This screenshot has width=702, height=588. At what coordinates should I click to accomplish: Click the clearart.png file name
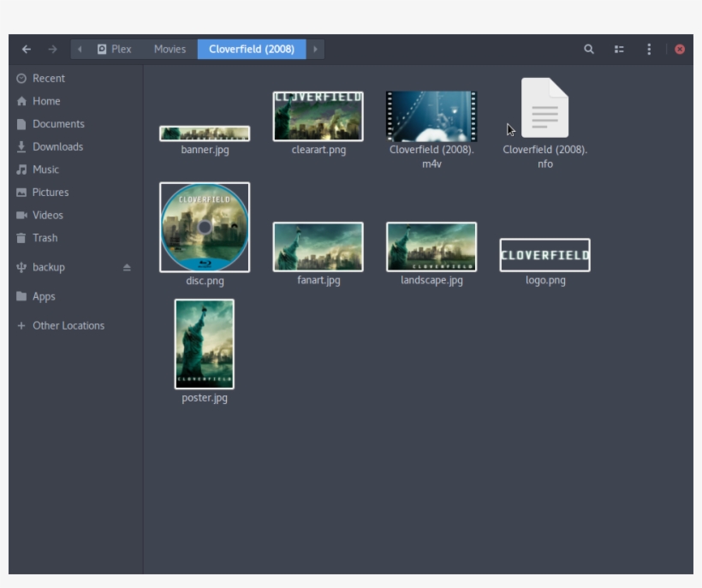[318, 150]
